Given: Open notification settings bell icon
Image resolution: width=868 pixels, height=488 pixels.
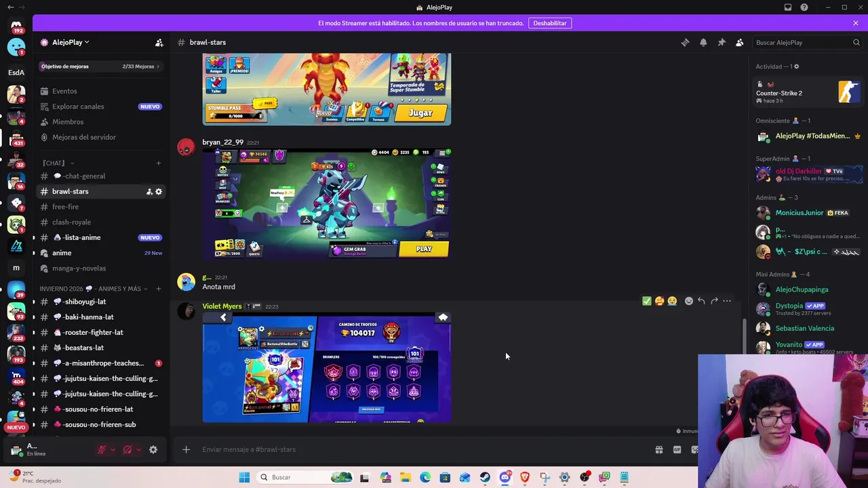Looking at the screenshot, I should (703, 42).
